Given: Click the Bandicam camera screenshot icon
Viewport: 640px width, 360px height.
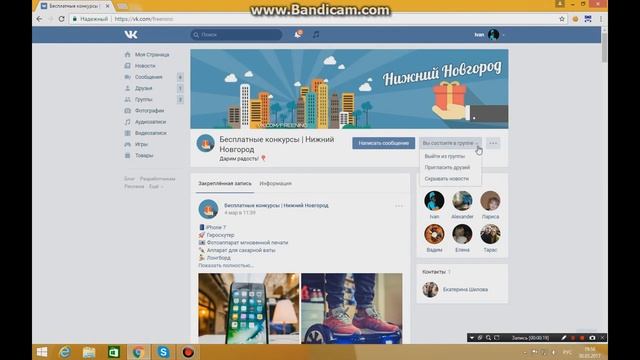Looking at the screenshot, I should [592, 338].
